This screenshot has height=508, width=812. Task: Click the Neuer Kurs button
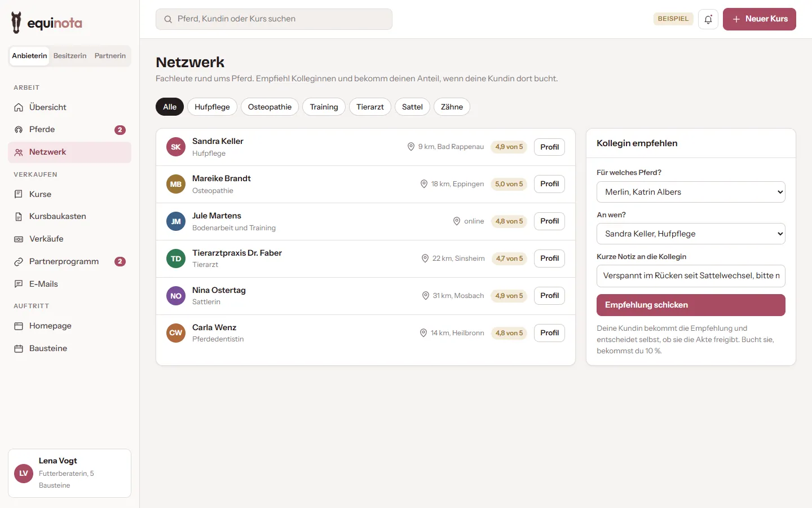[760, 19]
